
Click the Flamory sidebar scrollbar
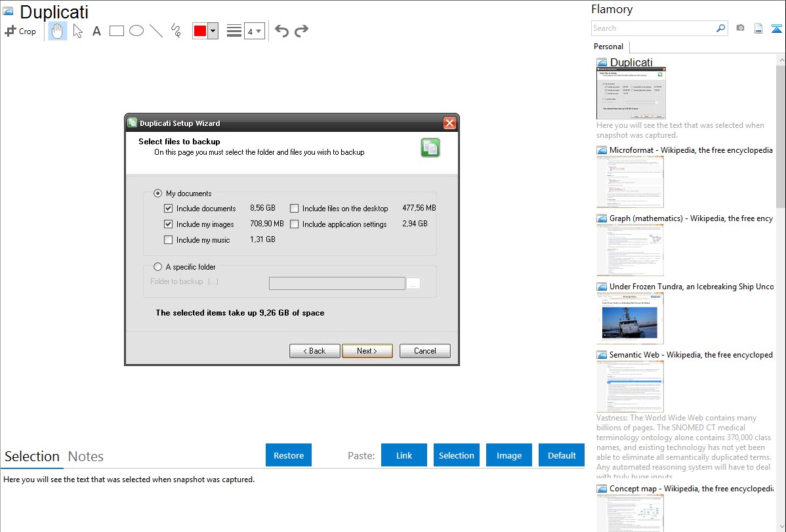[x=781, y=135]
